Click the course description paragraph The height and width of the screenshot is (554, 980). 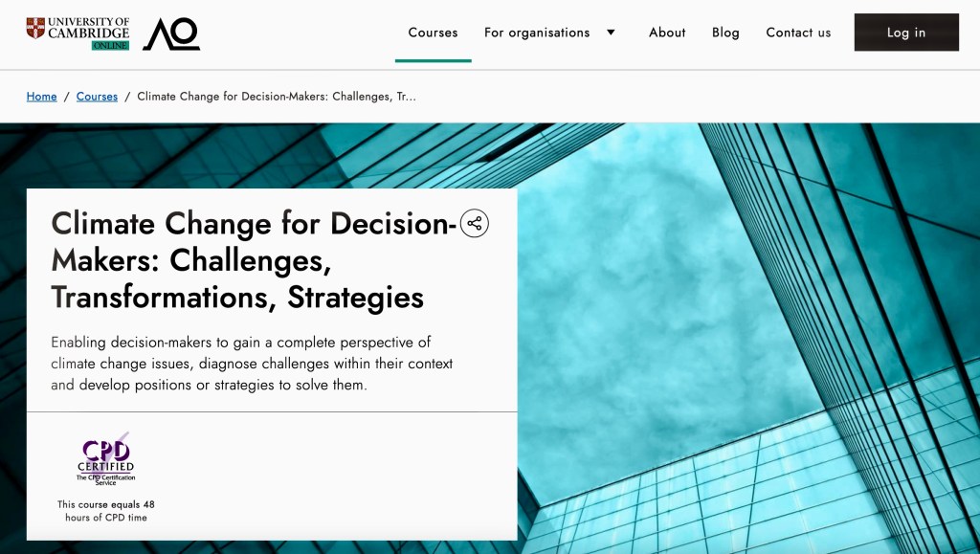tap(252, 364)
